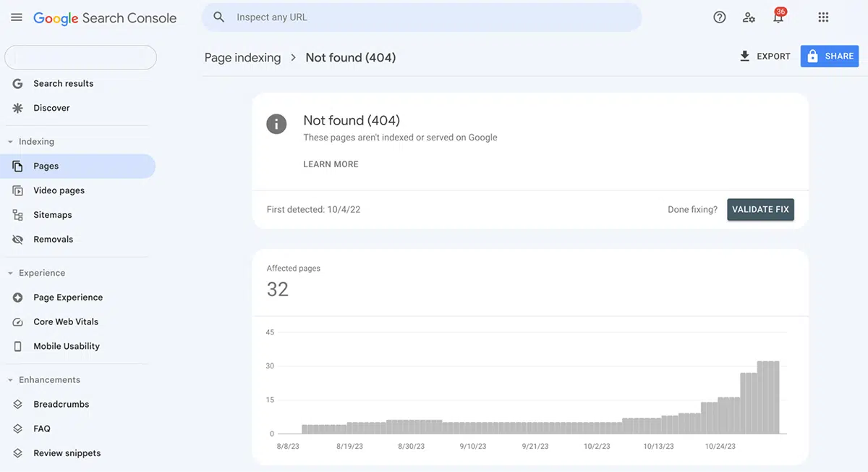The height and width of the screenshot is (472, 868).
Task: Click the Mobile Usability phone icon
Action: (x=18, y=347)
